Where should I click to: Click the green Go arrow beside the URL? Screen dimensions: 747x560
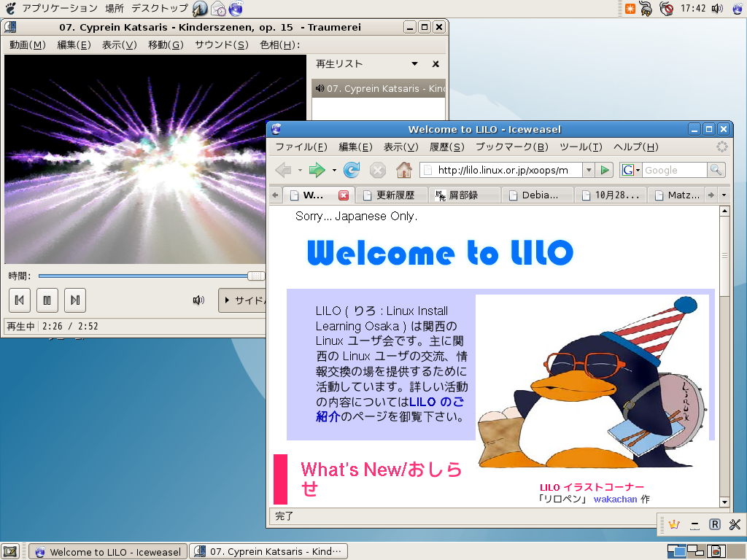coord(605,170)
